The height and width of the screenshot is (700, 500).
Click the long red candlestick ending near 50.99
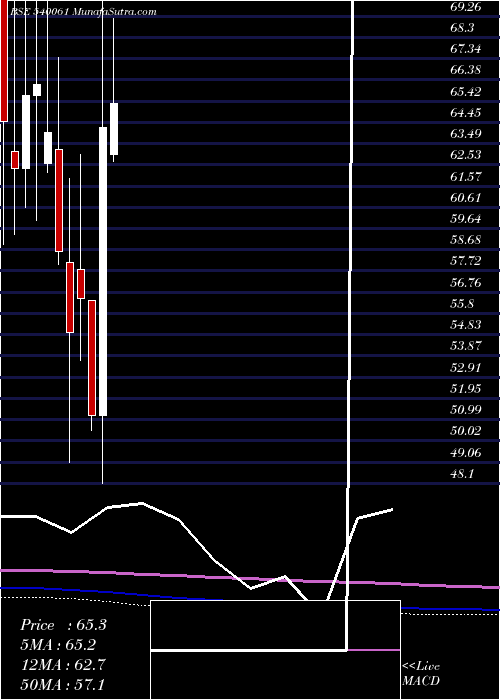coord(92,358)
